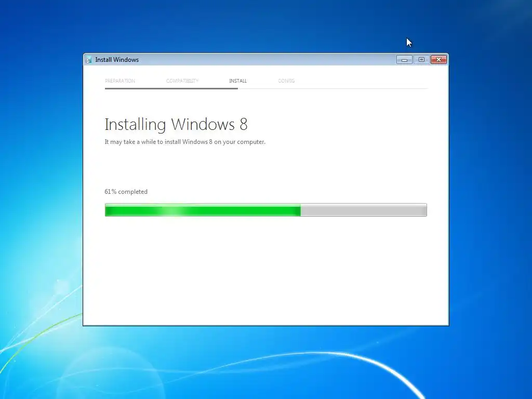The height and width of the screenshot is (399, 532).
Task: Click the Install Windows title bar icon
Action: point(88,60)
